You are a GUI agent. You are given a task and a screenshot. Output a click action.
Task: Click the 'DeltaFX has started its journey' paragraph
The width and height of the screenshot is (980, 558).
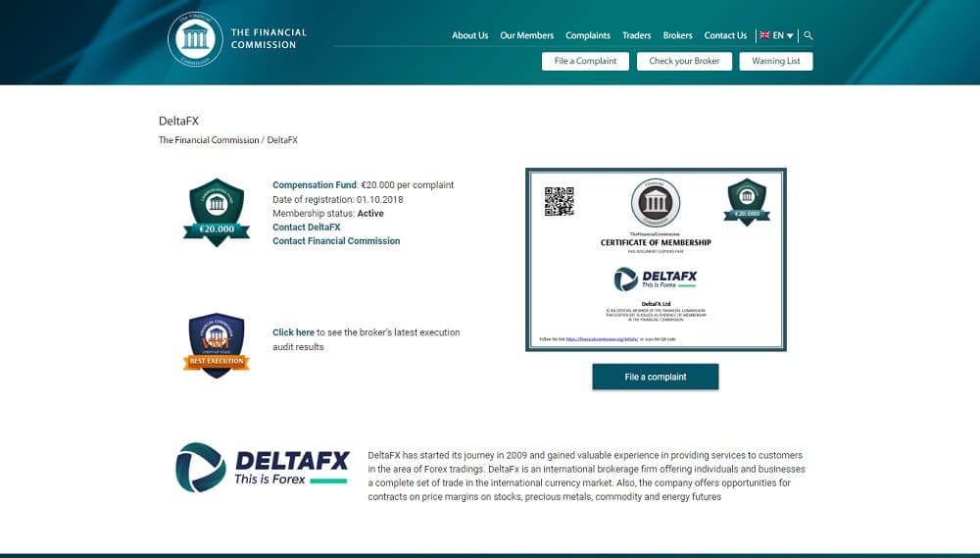pos(586,476)
